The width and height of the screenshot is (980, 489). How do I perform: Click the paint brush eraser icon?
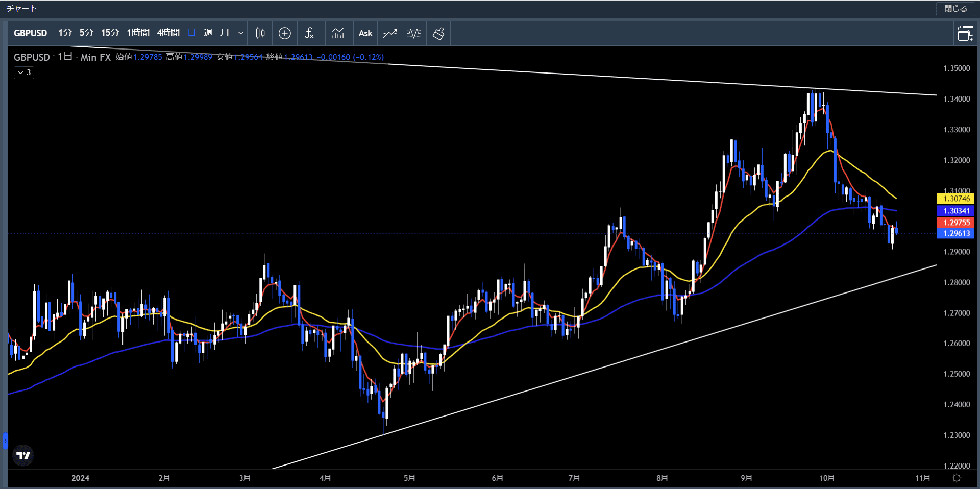(438, 33)
